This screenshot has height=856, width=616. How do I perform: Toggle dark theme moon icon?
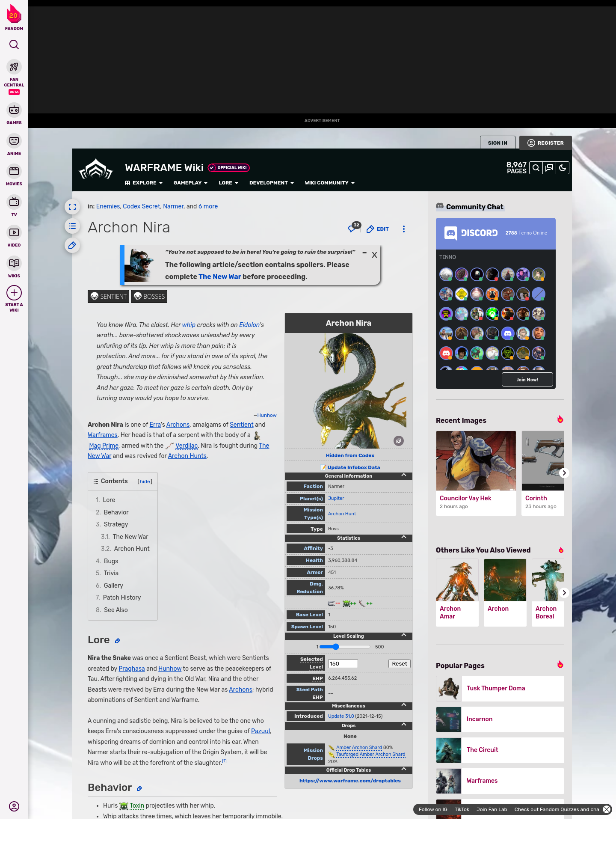click(x=563, y=168)
